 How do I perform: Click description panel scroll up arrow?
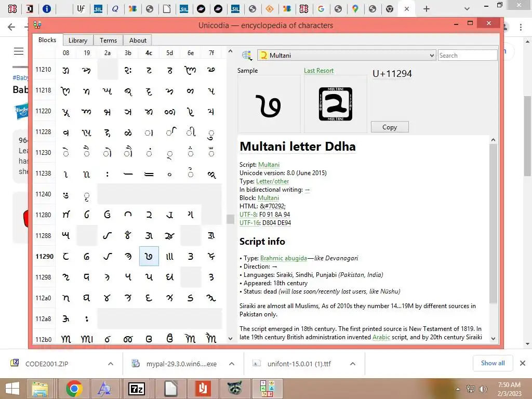tap(494, 140)
